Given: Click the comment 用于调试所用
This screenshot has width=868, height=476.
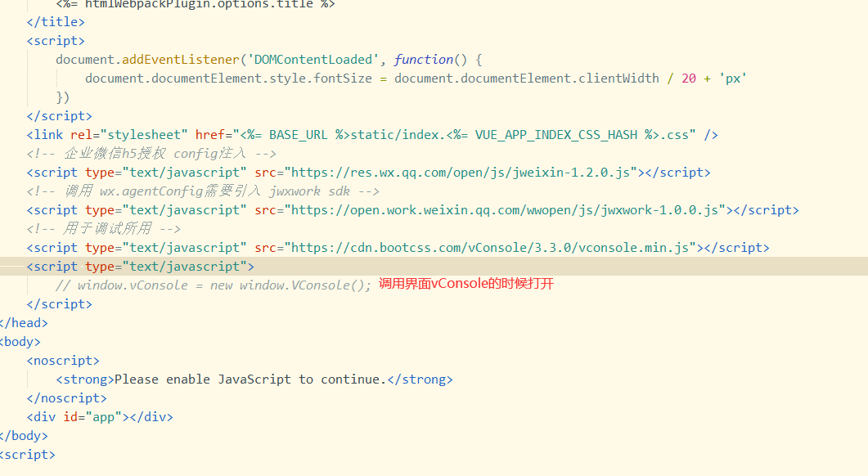Looking at the screenshot, I should click(x=104, y=229).
